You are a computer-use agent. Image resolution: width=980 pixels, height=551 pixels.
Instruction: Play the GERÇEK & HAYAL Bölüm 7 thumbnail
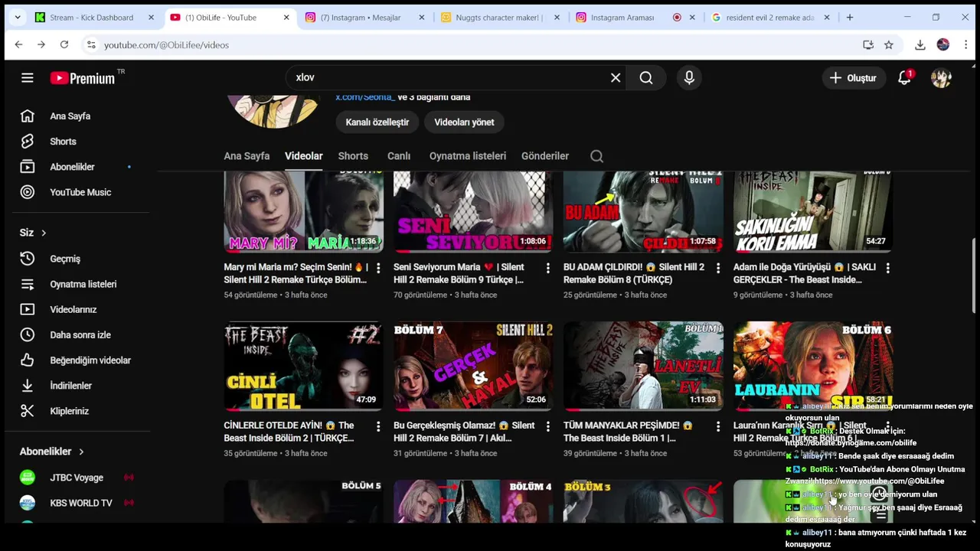[473, 366]
